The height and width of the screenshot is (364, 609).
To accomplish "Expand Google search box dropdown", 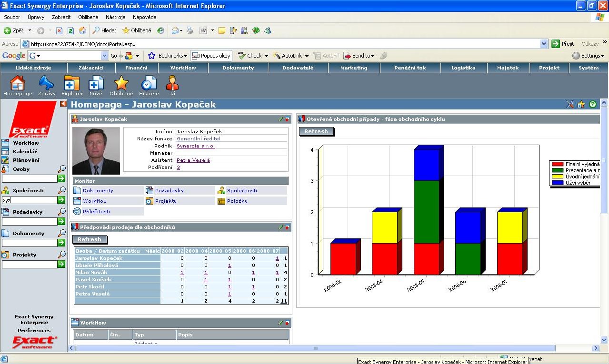I will point(105,56).
